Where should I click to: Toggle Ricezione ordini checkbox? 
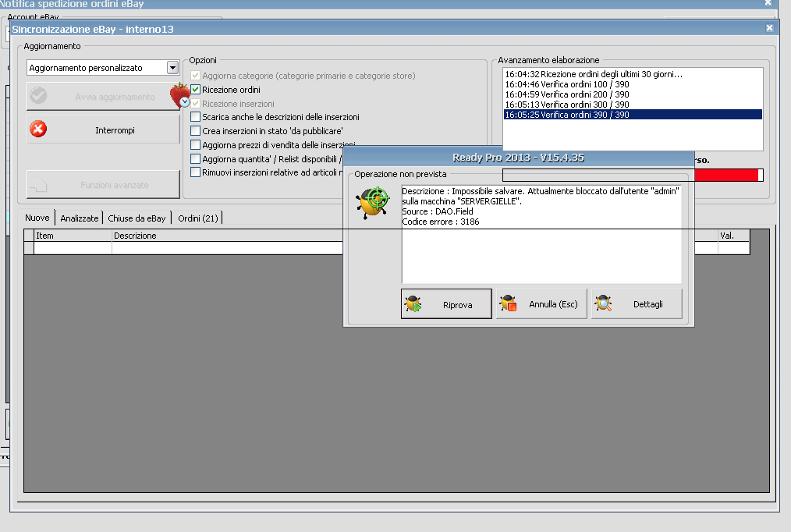tap(195, 89)
